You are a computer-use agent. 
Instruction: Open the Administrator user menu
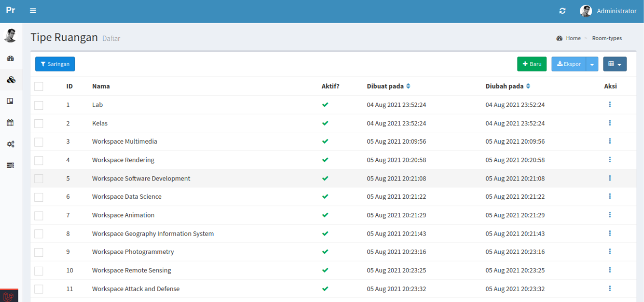[608, 11]
